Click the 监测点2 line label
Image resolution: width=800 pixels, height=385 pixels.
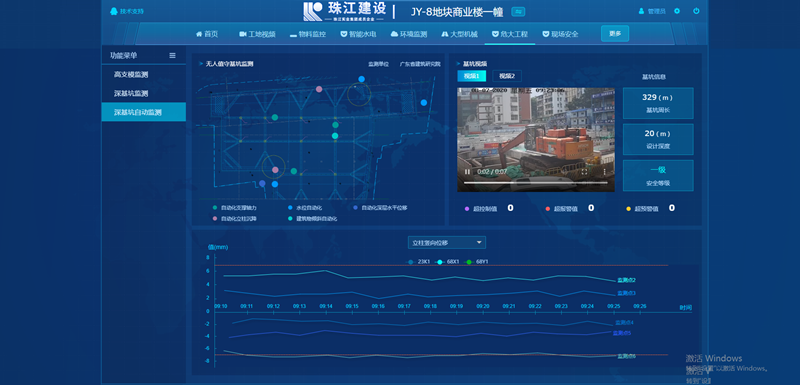coord(626,280)
